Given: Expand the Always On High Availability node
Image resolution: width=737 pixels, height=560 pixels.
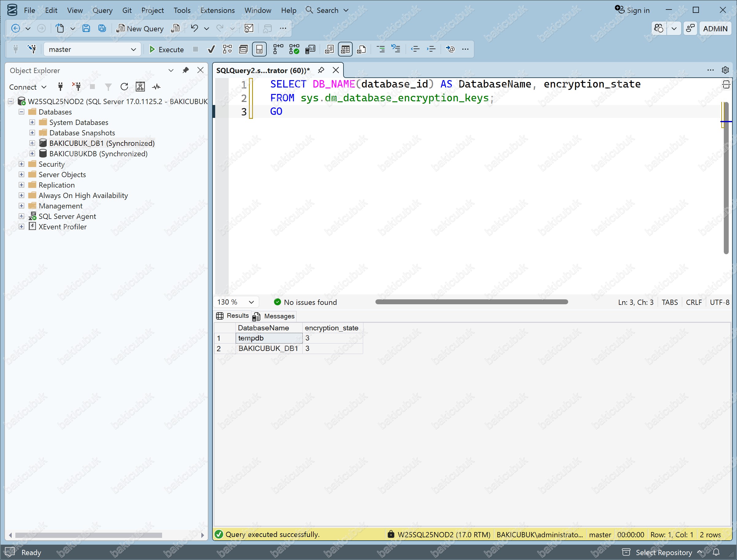Looking at the screenshot, I should 22,195.
